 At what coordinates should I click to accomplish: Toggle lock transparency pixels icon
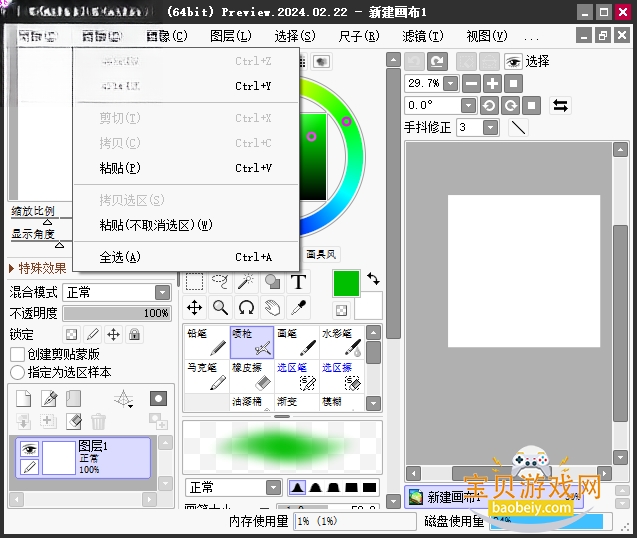click(x=72, y=334)
